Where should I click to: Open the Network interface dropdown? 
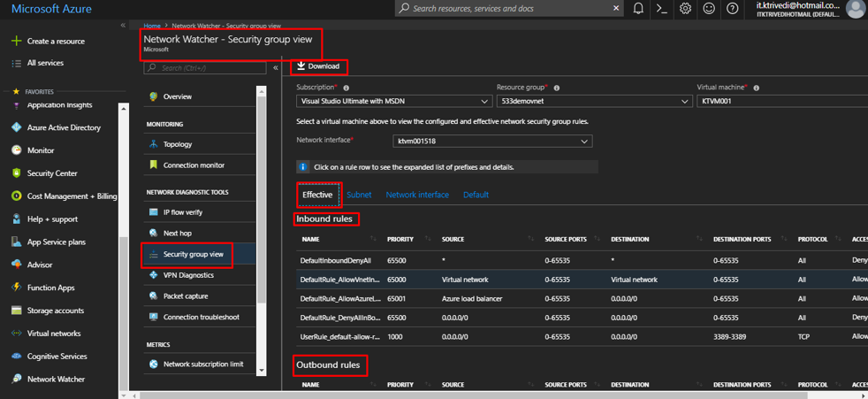[492, 142]
